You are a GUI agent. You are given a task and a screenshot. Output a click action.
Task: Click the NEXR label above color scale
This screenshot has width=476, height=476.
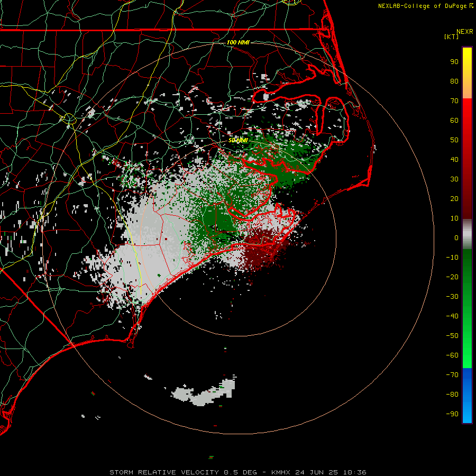(x=465, y=32)
